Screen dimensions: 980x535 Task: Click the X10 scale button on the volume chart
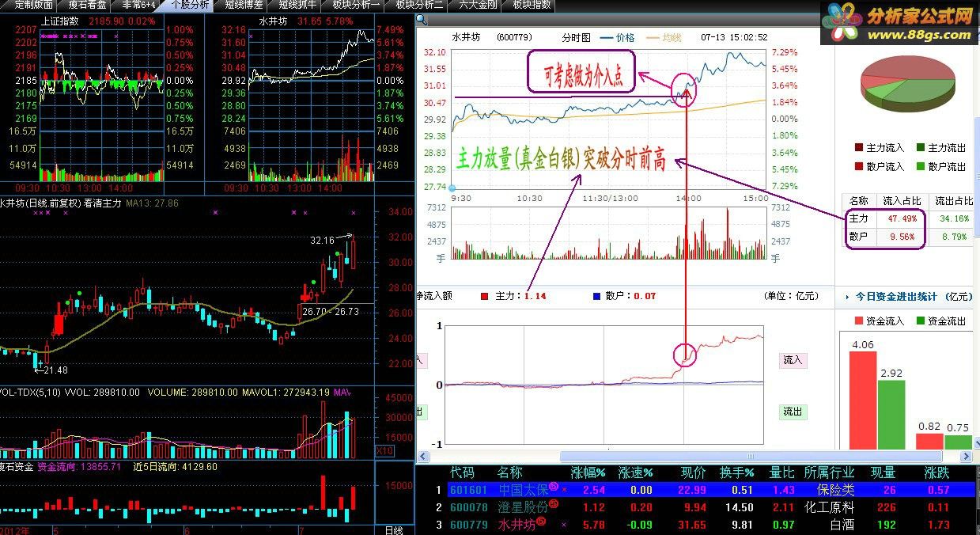tap(384, 450)
